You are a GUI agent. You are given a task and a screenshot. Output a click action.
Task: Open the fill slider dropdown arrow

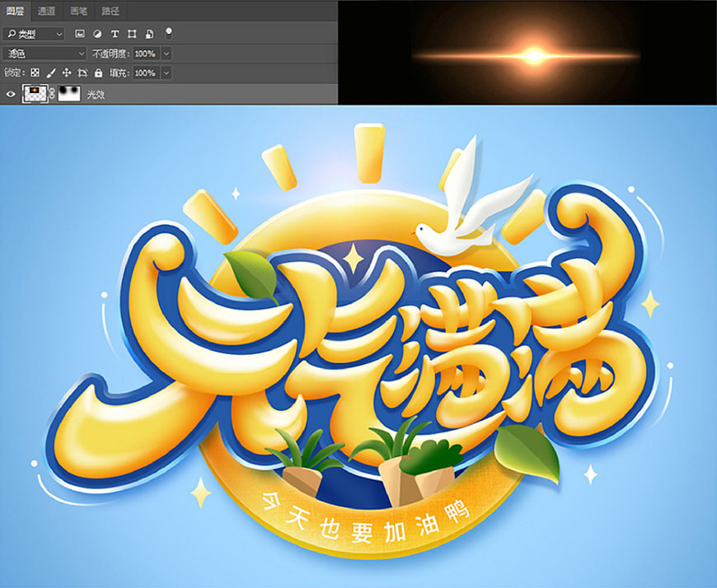(x=166, y=73)
